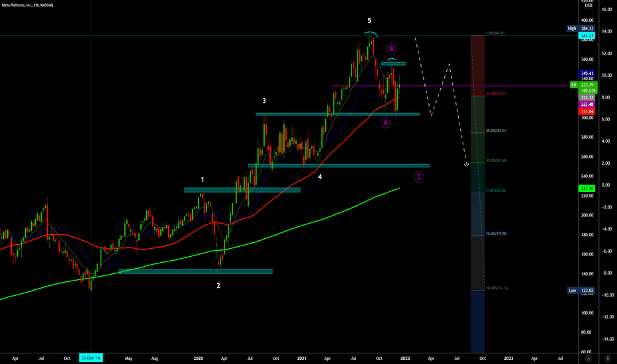The image size is (617, 364).
Task: Click the red 321.04 moving average tag
Action: click(x=587, y=112)
